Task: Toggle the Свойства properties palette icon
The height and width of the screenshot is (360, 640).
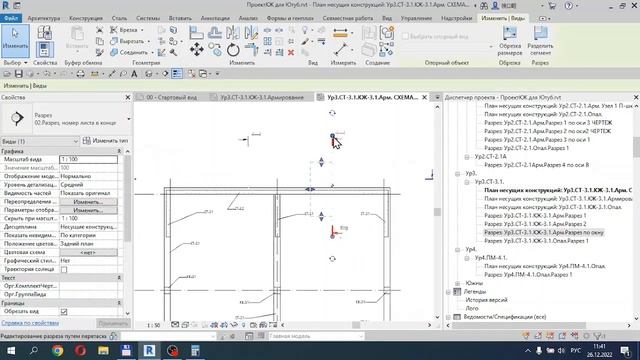Action: pyautogui.click(x=44, y=50)
